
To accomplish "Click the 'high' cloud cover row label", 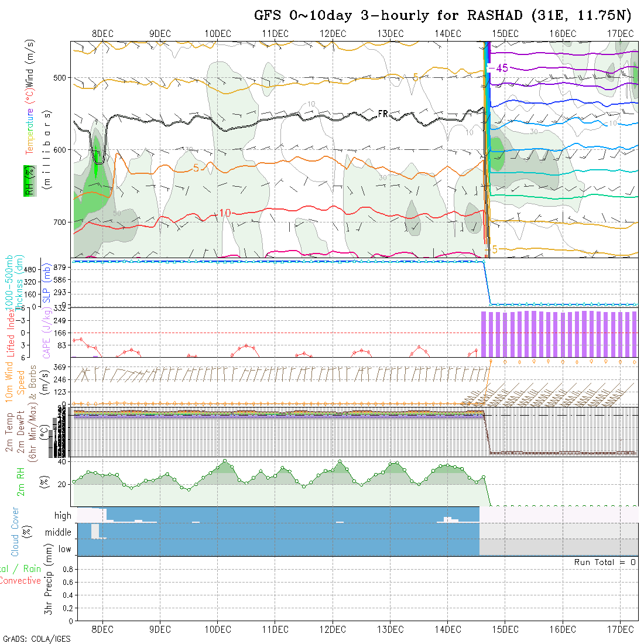I will pos(63,516).
